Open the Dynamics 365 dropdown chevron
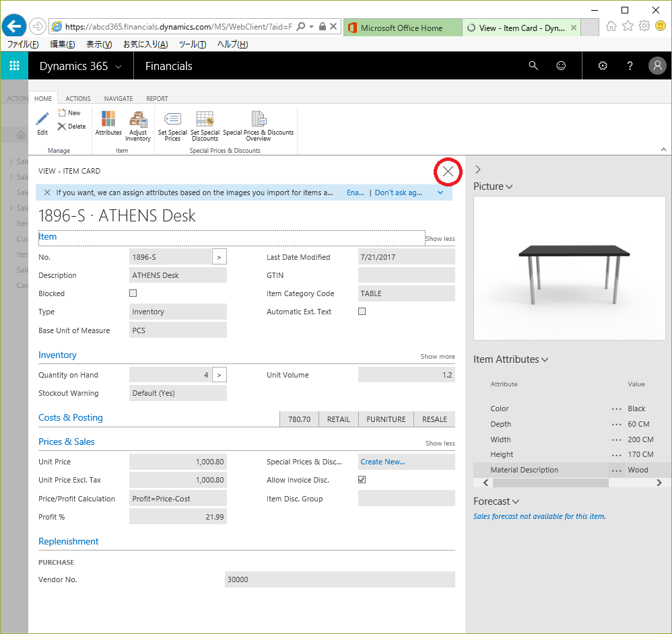This screenshot has width=672, height=634. (x=119, y=67)
